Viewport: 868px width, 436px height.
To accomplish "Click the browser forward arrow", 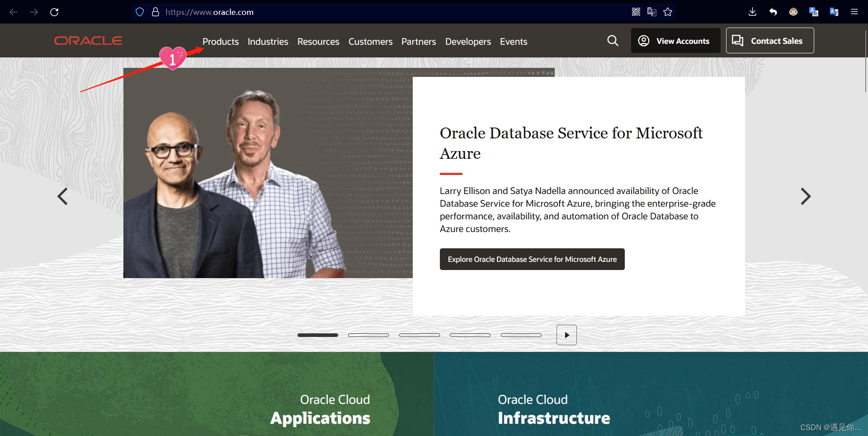I will click(34, 12).
